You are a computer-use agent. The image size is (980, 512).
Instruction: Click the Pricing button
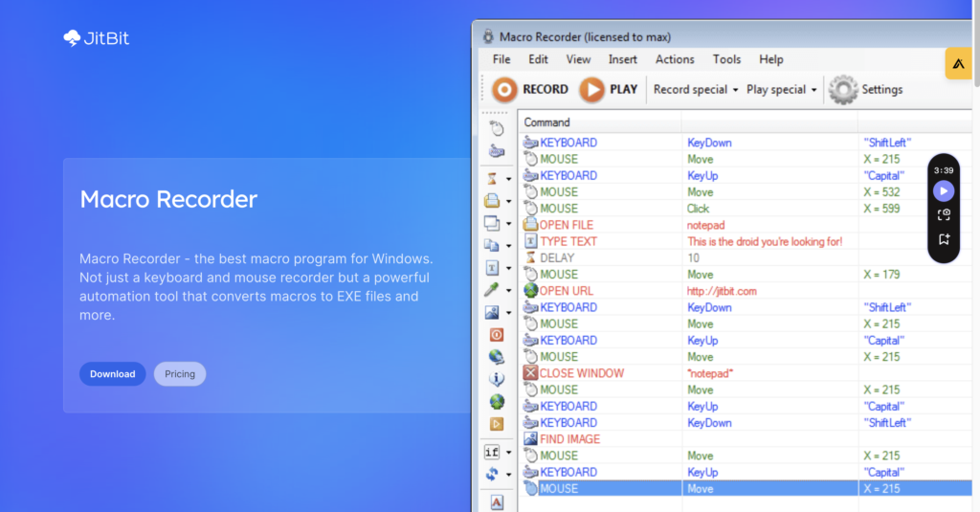point(180,374)
